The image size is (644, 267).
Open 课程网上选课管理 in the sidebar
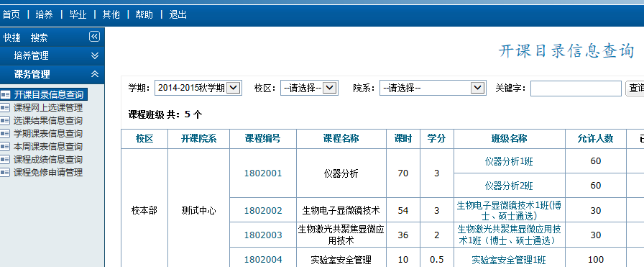[48, 108]
